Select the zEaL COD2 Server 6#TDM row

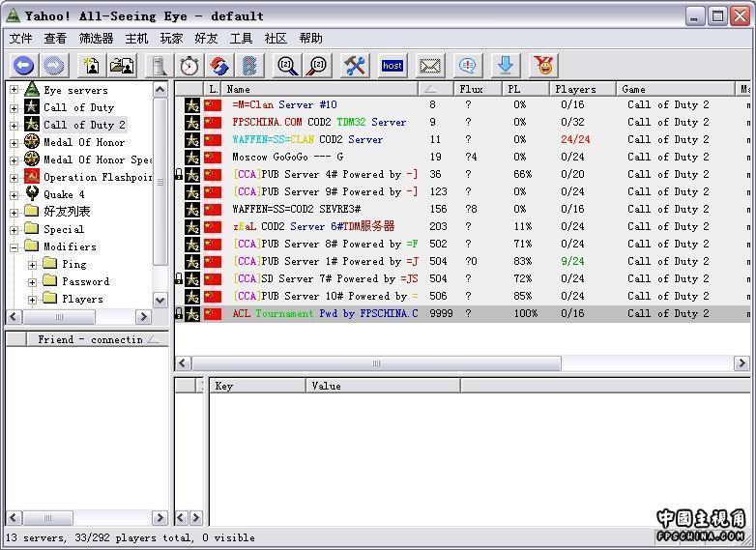point(463,226)
